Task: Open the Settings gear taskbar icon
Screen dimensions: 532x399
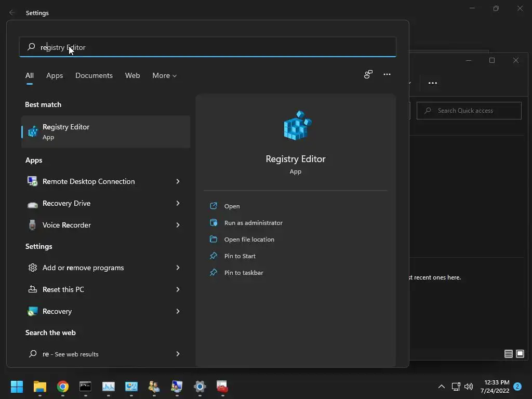Action: 200,387
